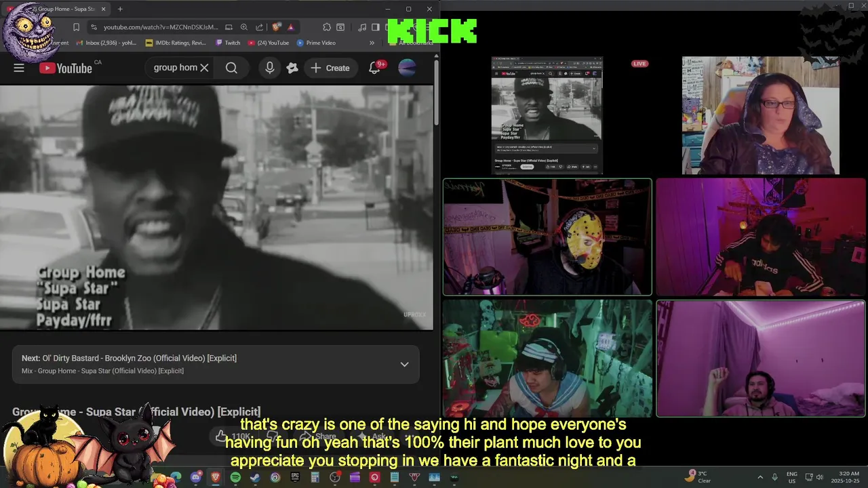Image resolution: width=868 pixels, height=488 pixels.
Task: Show hidden system tray icons chevron
Action: coord(759,477)
